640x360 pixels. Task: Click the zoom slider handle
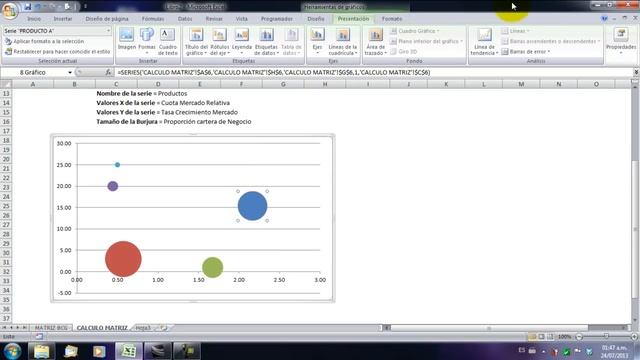pos(606,337)
